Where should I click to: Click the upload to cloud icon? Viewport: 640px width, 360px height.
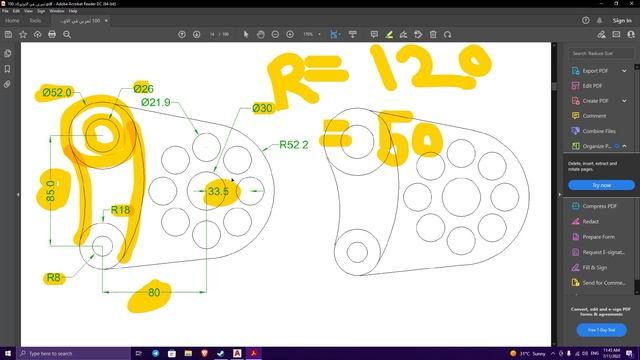(x=38, y=35)
